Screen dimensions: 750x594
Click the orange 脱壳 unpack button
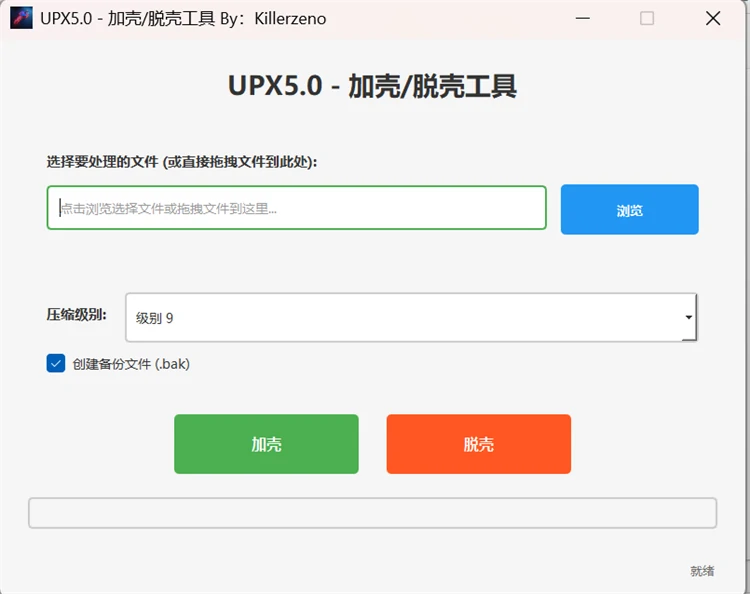point(479,444)
